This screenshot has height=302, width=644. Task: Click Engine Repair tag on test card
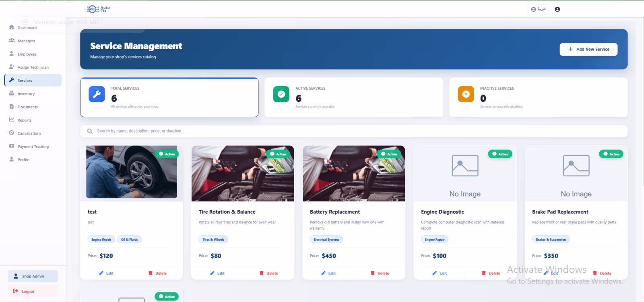[101, 240]
